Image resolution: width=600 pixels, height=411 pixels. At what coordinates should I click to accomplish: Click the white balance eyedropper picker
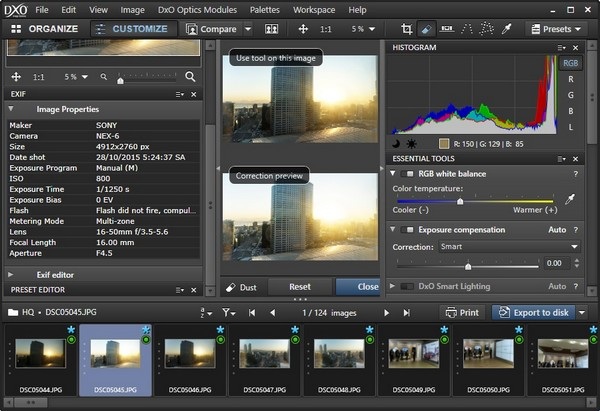coord(570,199)
